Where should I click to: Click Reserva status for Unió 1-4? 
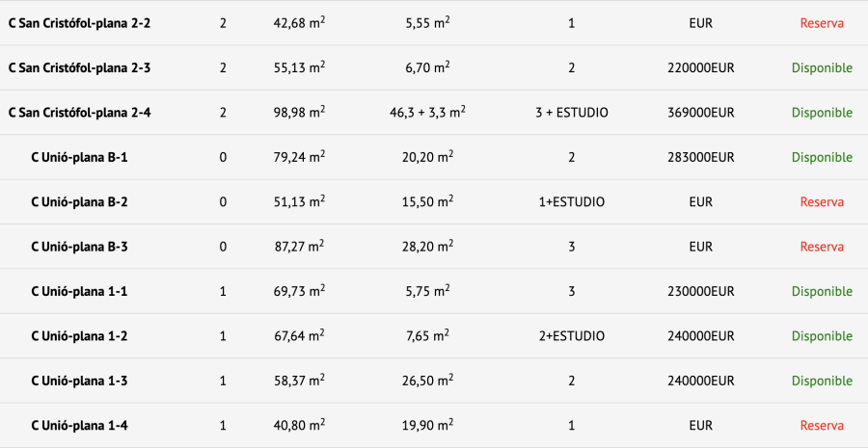click(822, 425)
